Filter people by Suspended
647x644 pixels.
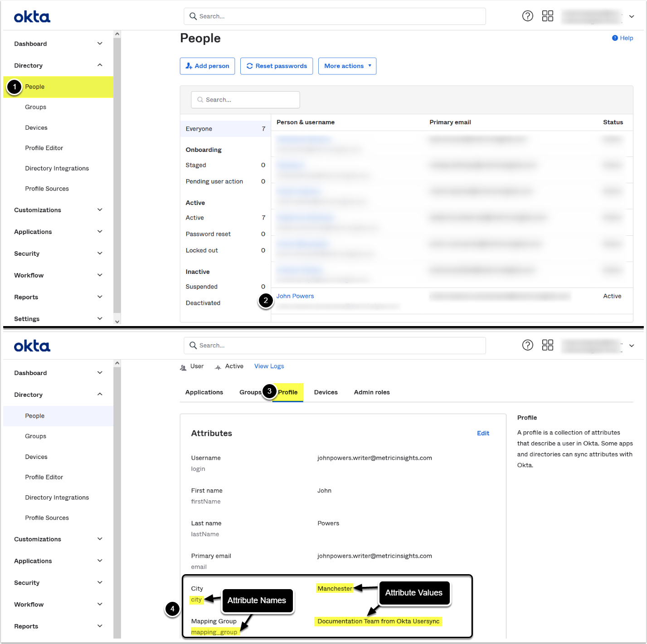click(x=225, y=287)
